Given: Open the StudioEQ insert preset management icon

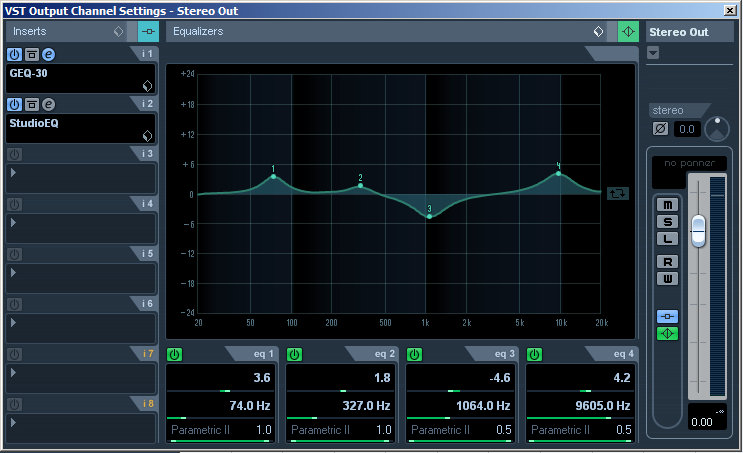Looking at the screenshot, I should tap(32, 104).
